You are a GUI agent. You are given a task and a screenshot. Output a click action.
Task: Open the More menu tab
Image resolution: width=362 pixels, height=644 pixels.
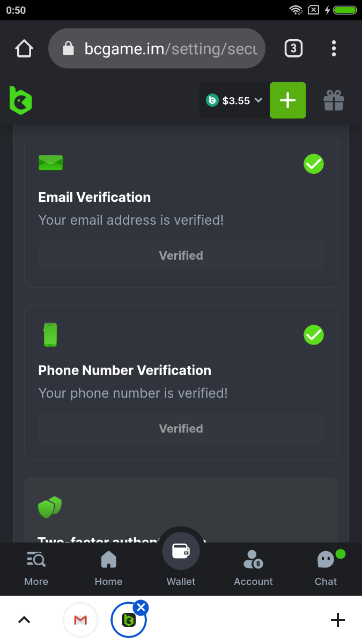[x=36, y=568]
